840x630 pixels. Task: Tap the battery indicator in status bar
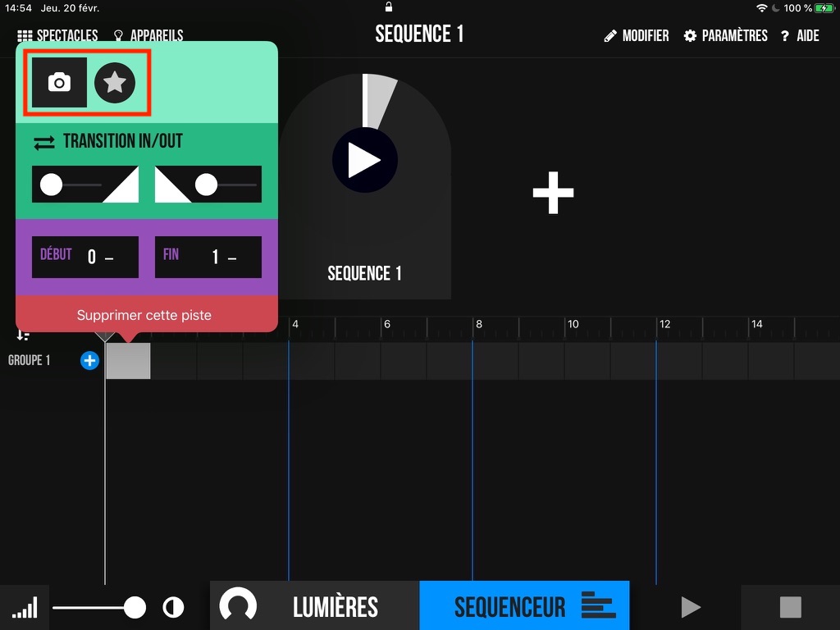tap(824, 8)
